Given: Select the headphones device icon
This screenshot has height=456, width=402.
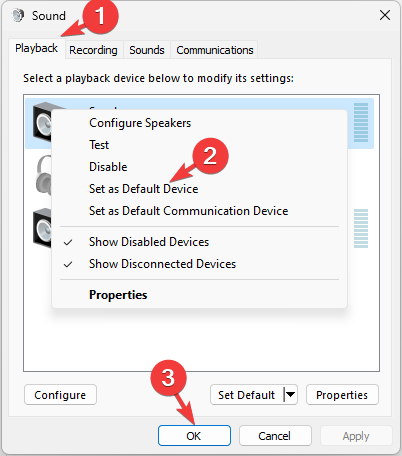Looking at the screenshot, I should pos(44,175).
